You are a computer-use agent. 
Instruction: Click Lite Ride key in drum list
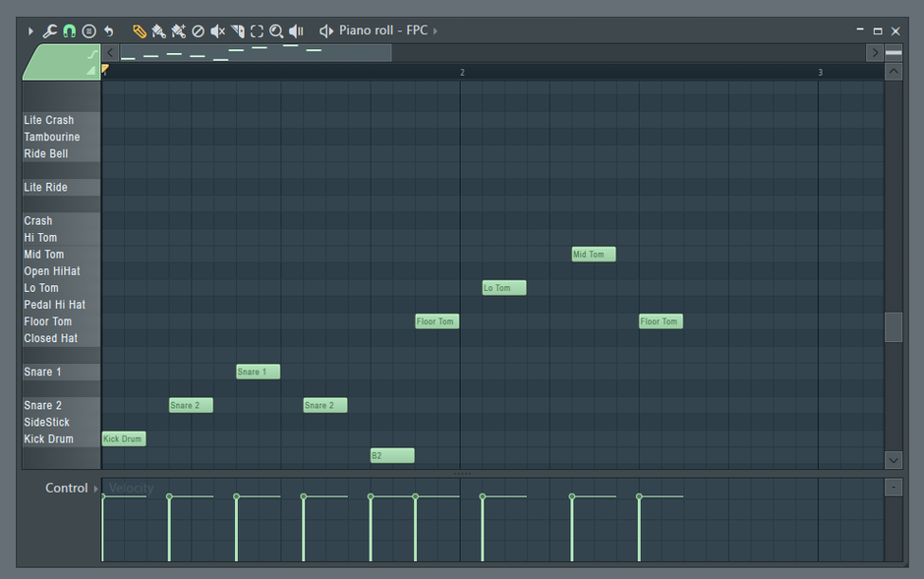[x=61, y=188]
